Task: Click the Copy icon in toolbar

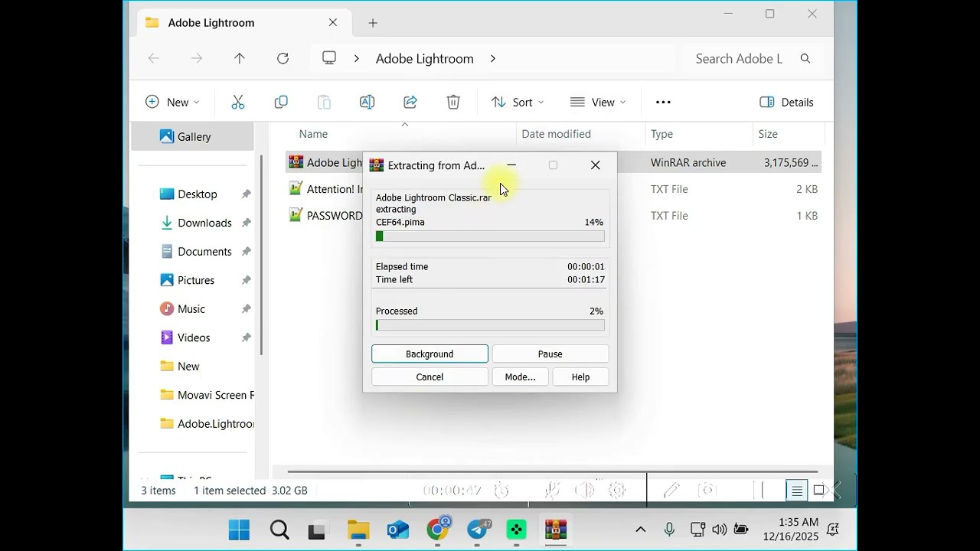Action: click(281, 102)
